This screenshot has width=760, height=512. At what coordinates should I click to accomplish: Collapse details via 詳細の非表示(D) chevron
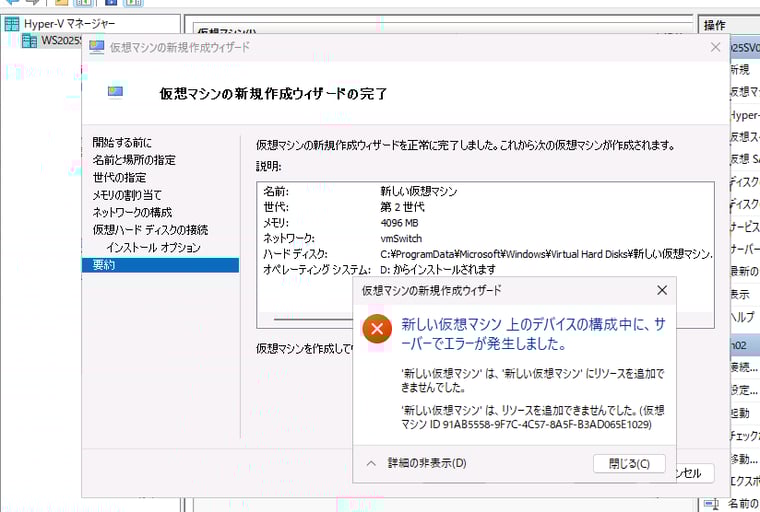pos(371,464)
